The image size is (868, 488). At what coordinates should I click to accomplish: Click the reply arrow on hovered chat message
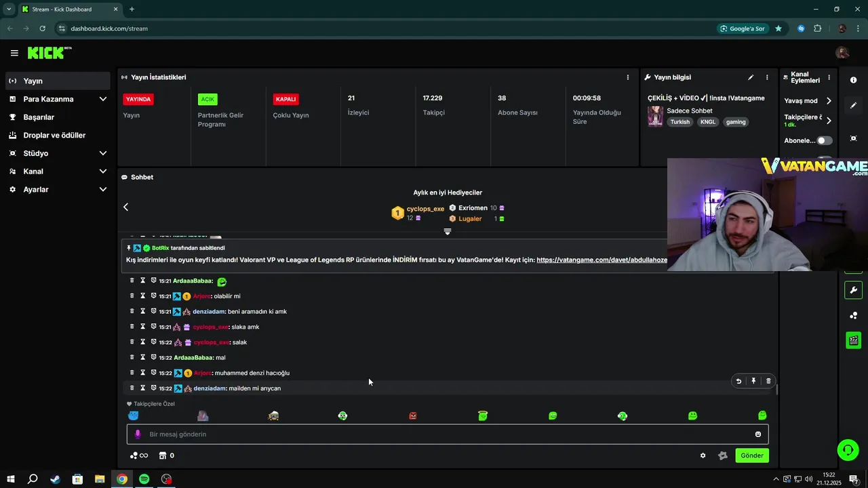(738, 381)
